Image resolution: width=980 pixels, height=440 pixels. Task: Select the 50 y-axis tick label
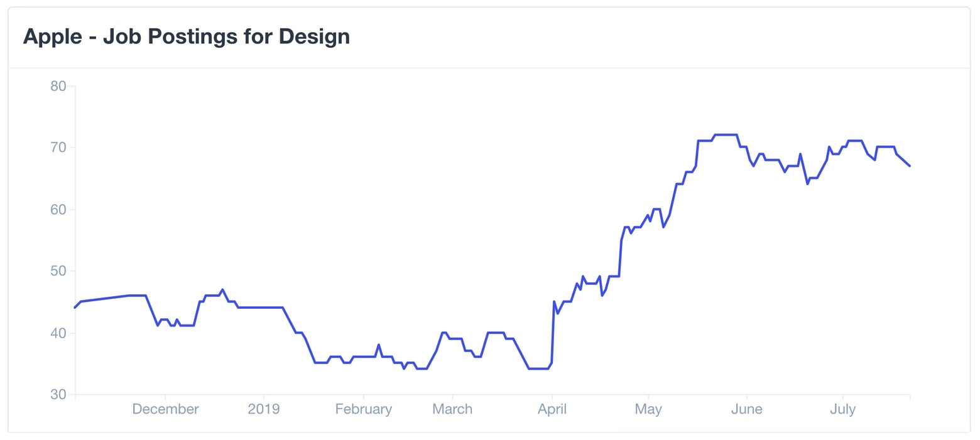pos(58,271)
